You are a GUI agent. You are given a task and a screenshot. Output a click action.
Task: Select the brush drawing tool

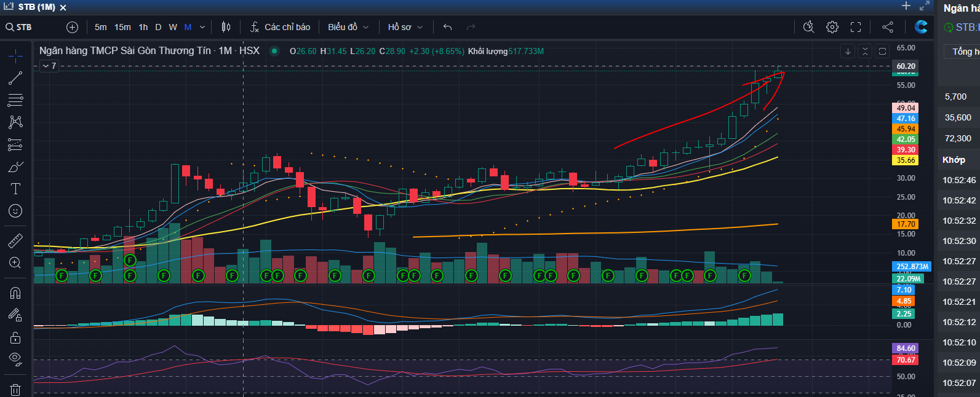click(15, 167)
